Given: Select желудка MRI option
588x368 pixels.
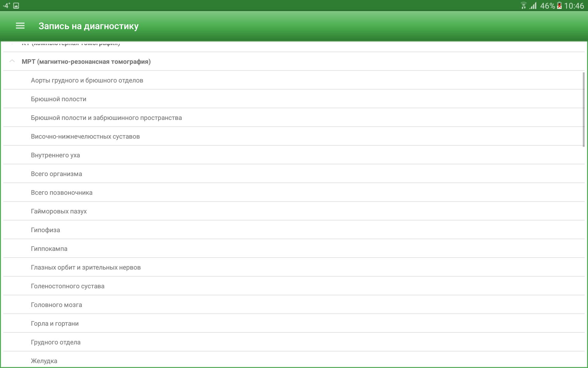Looking at the screenshot, I should click(44, 360).
